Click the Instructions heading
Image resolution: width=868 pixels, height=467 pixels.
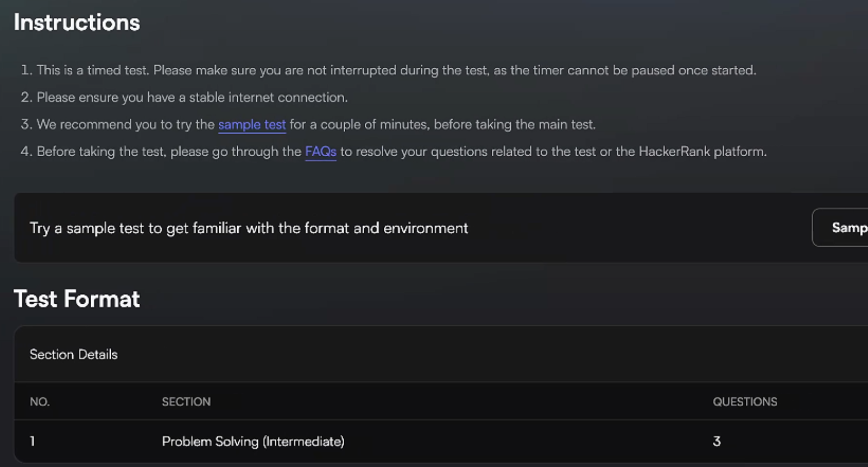coord(77,23)
